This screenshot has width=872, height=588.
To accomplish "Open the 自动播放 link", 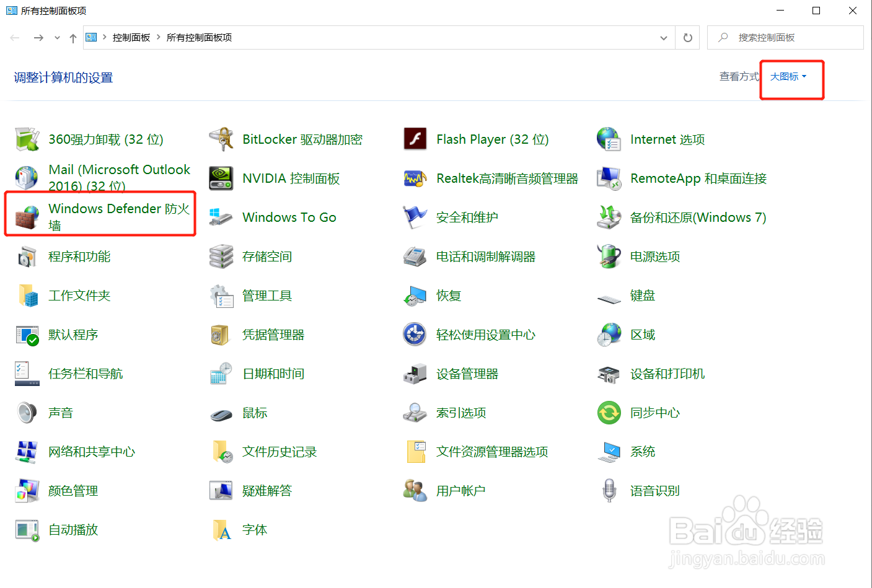I will [x=73, y=530].
